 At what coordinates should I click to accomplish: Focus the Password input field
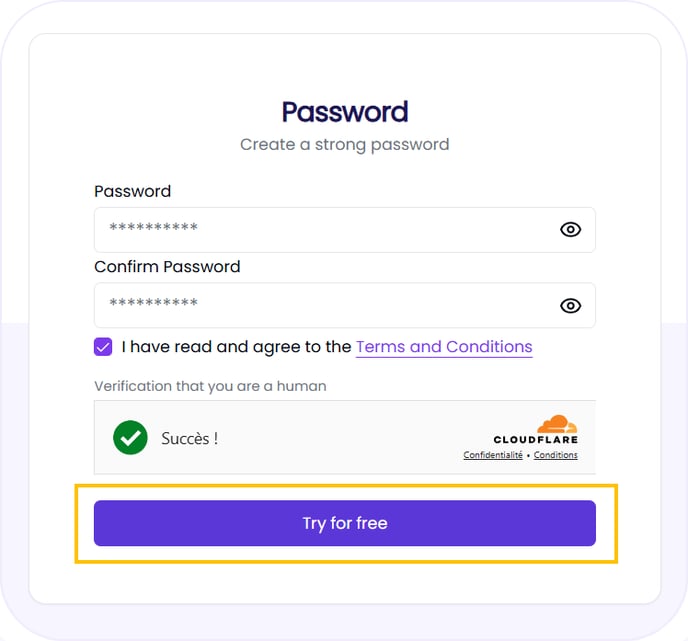pos(320,230)
